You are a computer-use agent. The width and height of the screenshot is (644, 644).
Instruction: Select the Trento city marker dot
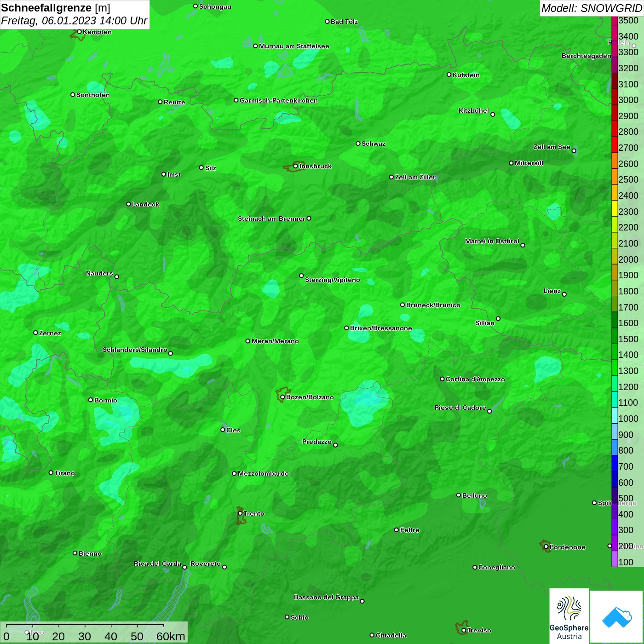point(240,513)
